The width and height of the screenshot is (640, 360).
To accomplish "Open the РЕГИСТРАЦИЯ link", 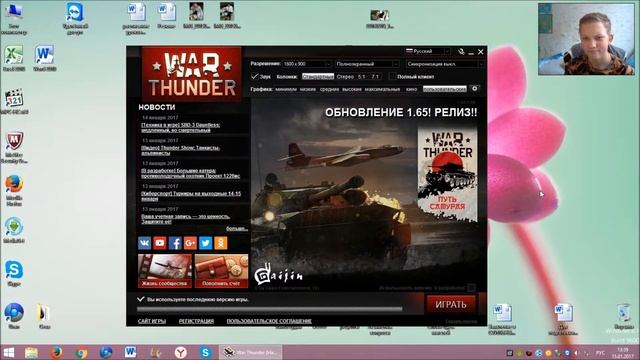I will (x=196, y=321).
